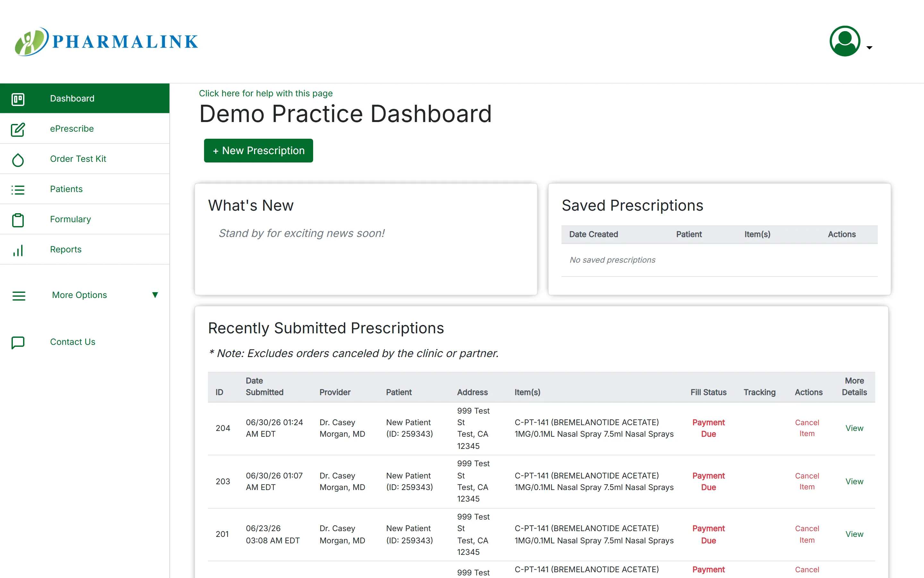Click Payment Due status for order 201
The image size is (924, 578).
point(708,534)
